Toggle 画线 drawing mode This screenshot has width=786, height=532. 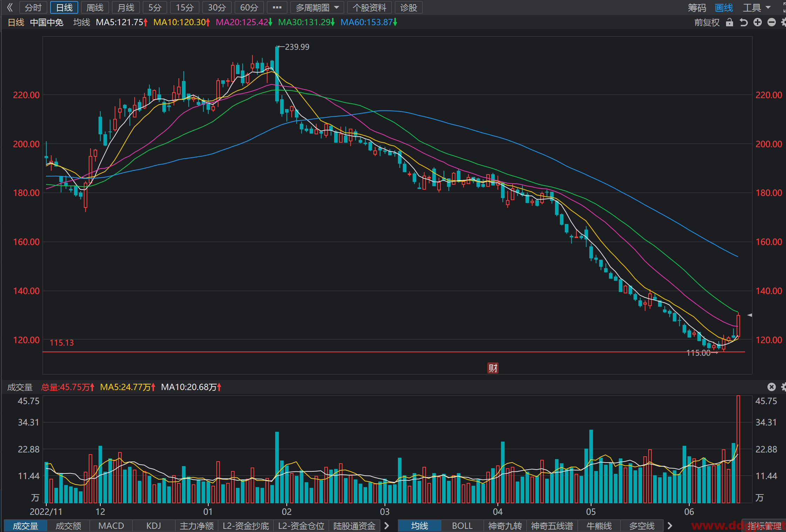(x=724, y=8)
